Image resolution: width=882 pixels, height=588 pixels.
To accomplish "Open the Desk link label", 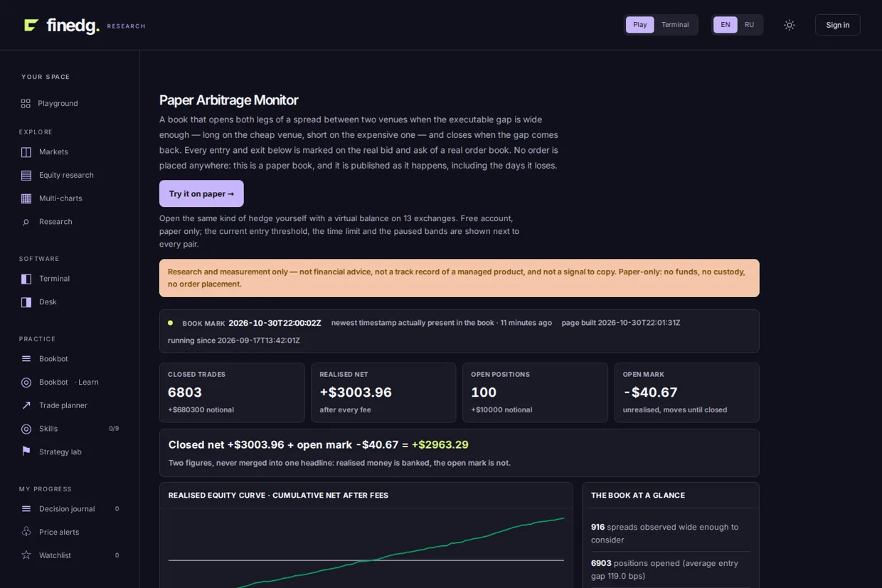I will pos(48,302).
